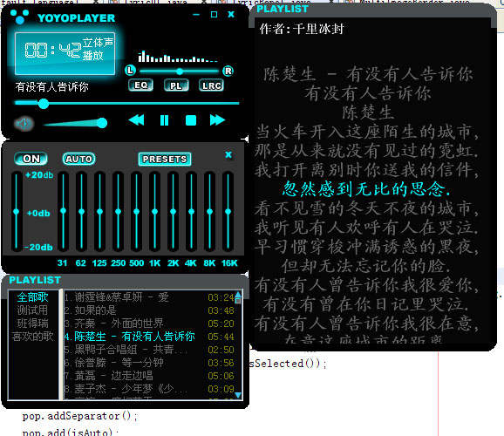Switch the equalizer ON toggle
504x436 pixels.
[x=31, y=159]
